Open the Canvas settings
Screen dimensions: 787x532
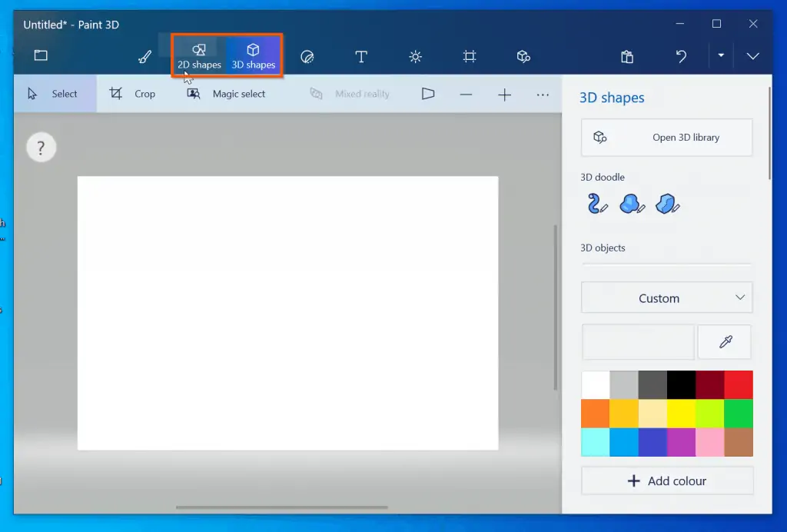(470, 56)
